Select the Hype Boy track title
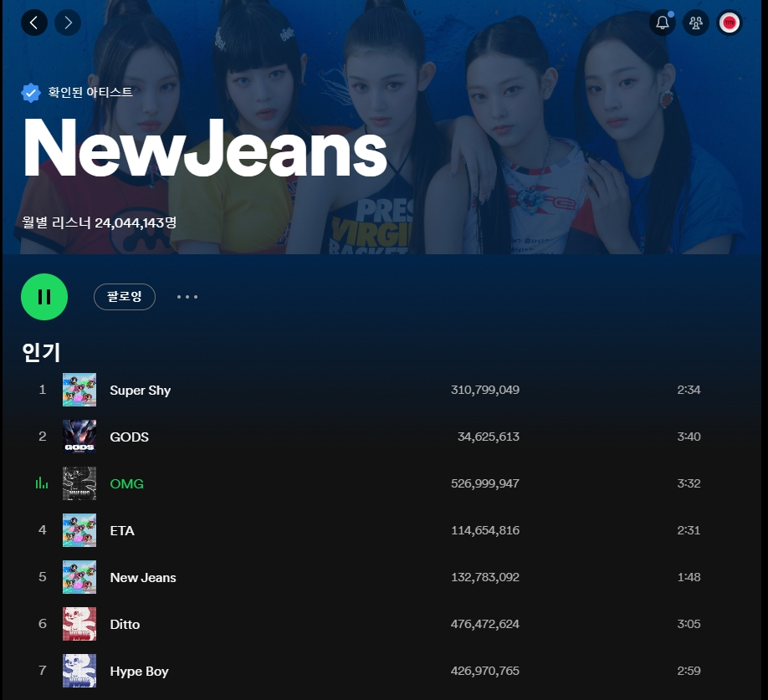Viewport: 768px width, 700px height. (x=139, y=671)
